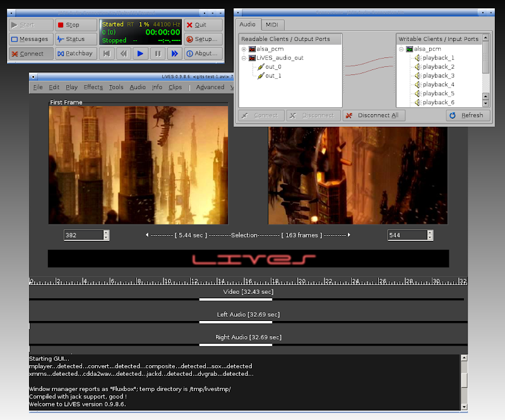This screenshot has height=420, width=505.
Task: Open the About dialog of JACK control
Action: coord(203,54)
